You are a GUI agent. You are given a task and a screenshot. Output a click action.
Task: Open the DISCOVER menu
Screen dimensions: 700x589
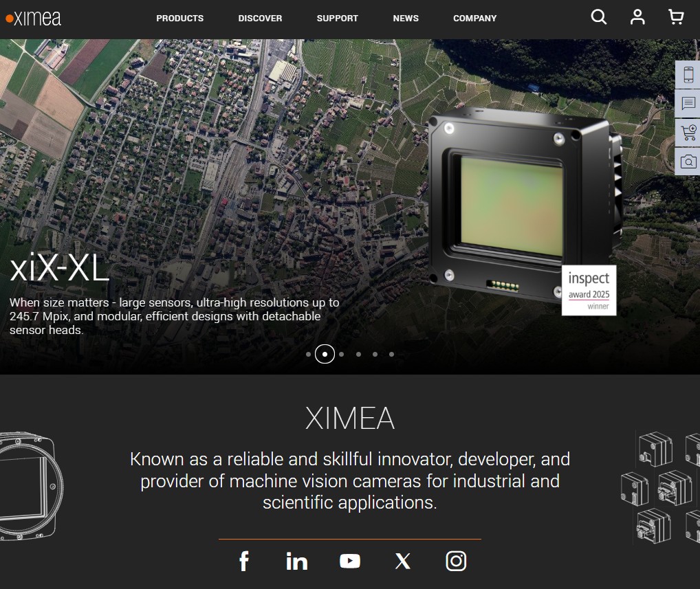pos(260,19)
